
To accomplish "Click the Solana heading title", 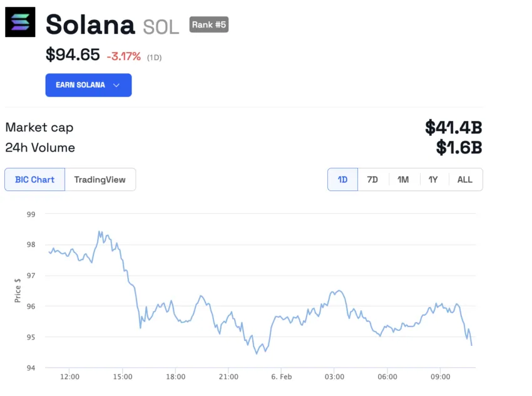I will point(90,25).
